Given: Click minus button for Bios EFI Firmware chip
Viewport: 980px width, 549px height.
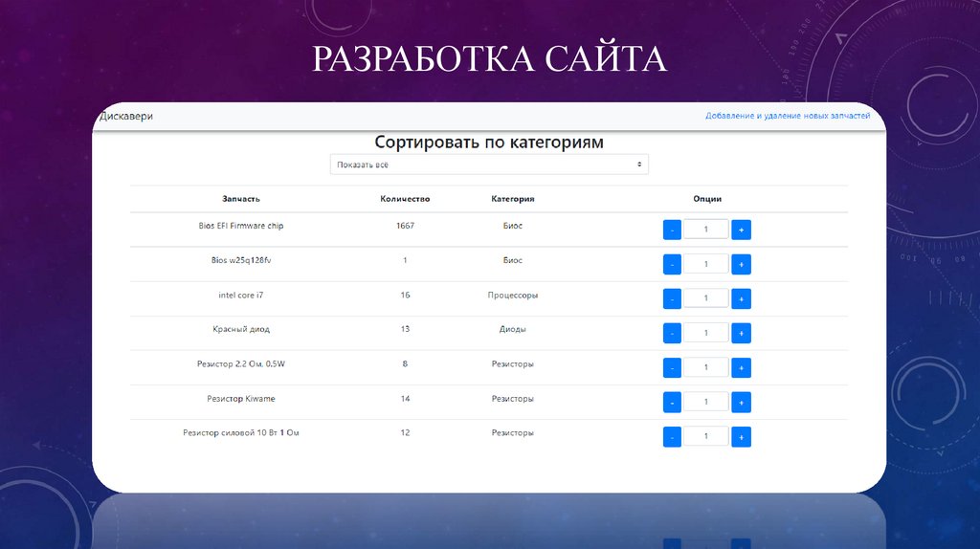Looking at the screenshot, I should pyautogui.click(x=672, y=230).
